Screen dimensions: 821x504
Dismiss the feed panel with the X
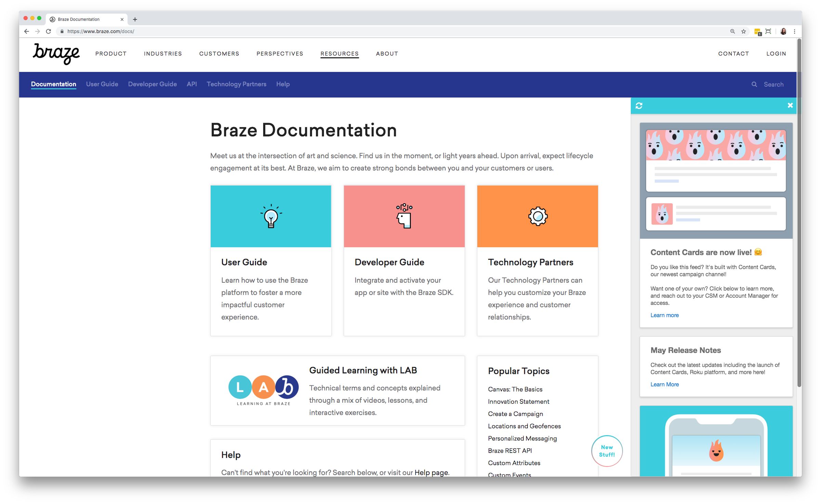[790, 105]
